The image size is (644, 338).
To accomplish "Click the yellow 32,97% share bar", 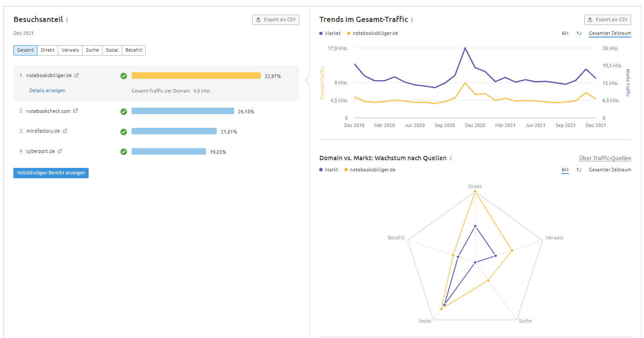I will (x=196, y=76).
